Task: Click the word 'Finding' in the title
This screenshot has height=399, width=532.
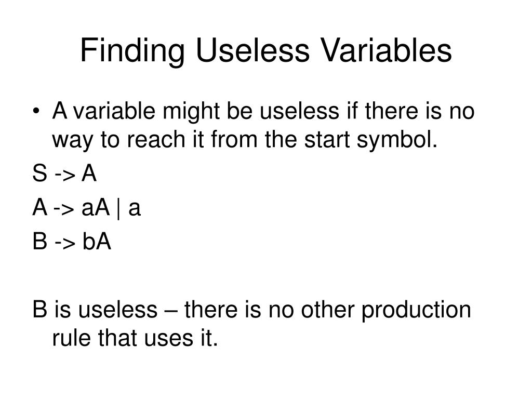Action: click(132, 51)
